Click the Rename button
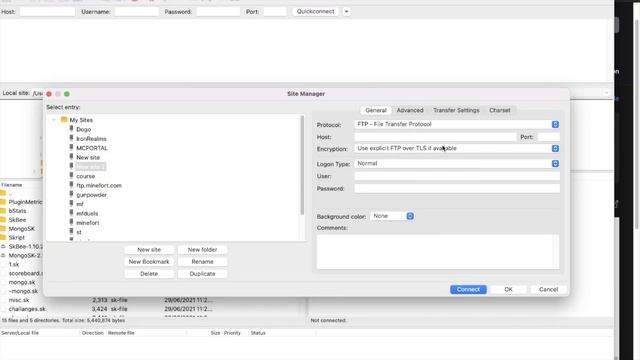640x360 pixels. tap(202, 262)
